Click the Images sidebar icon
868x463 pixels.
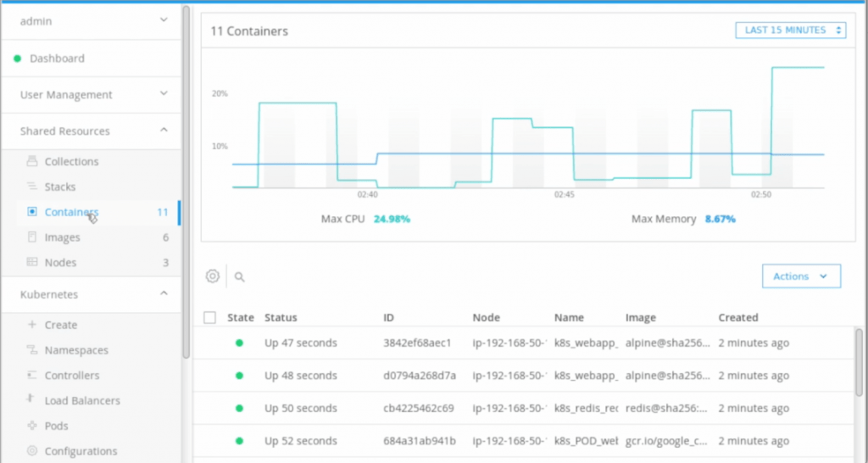[x=32, y=237]
